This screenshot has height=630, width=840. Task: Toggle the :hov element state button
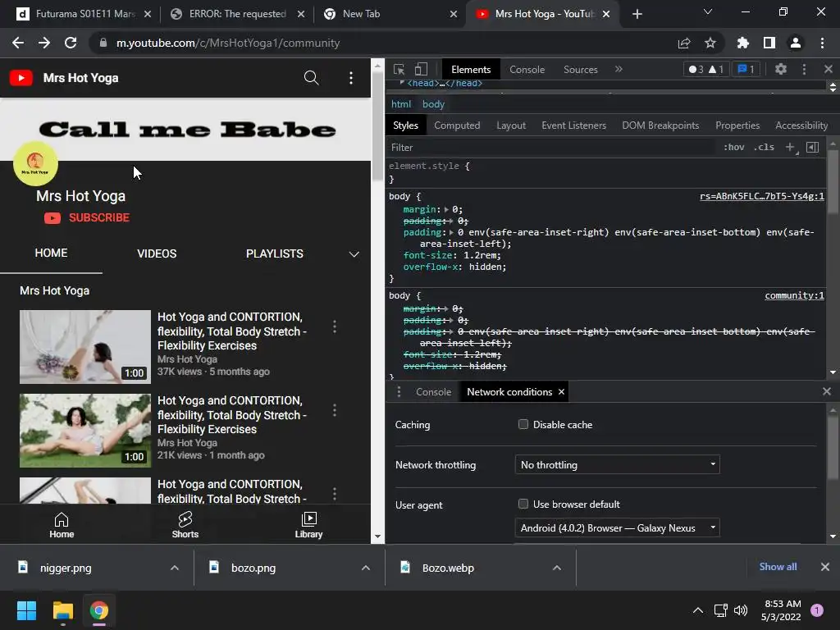(x=734, y=148)
